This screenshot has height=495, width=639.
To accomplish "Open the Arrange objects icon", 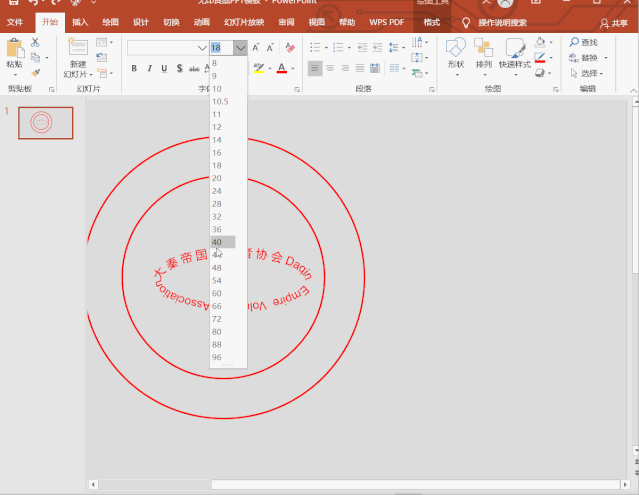I will (x=484, y=49).
